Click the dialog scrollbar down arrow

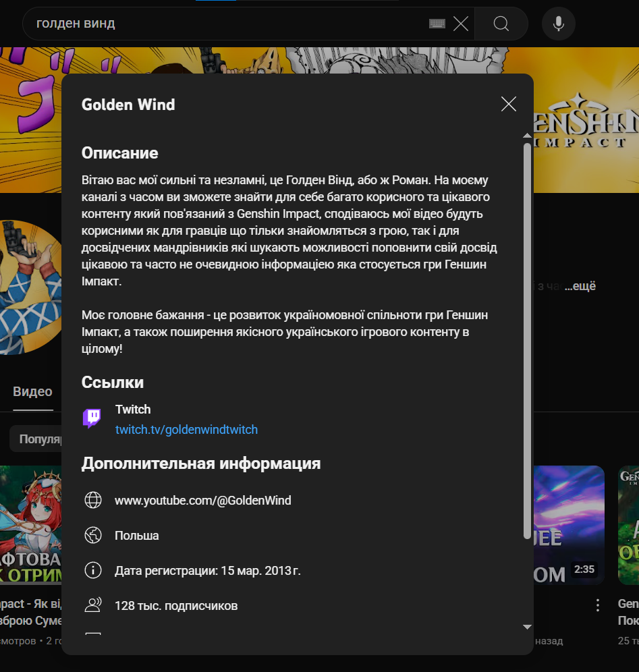pos(527,627)
